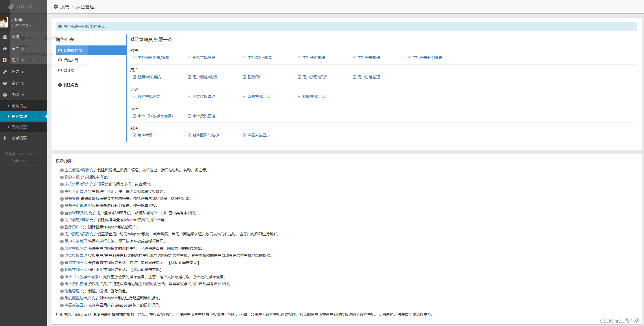Click the dashboard icon beside 总览

[5, 37]
